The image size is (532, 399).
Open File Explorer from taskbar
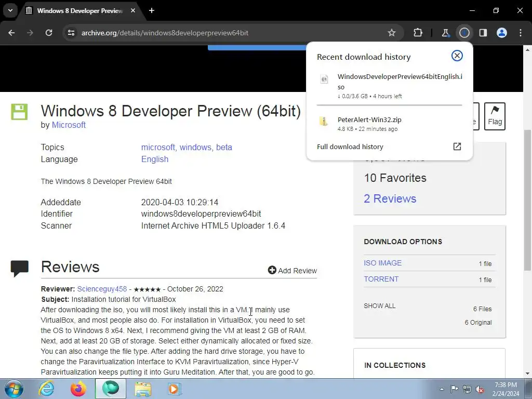coord(143,389)
